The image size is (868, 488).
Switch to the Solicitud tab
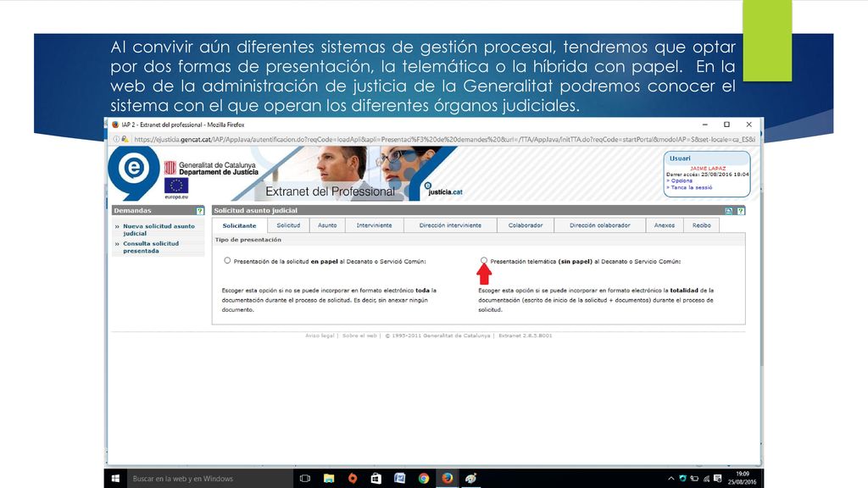[288, 225]
